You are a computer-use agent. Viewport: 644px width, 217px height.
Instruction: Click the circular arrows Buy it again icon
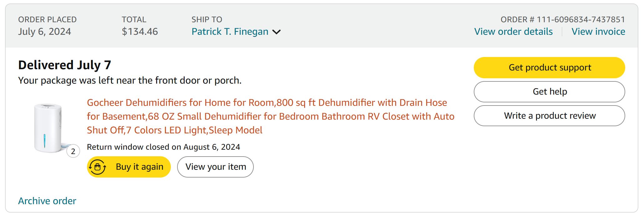click(x=98, y=167)
